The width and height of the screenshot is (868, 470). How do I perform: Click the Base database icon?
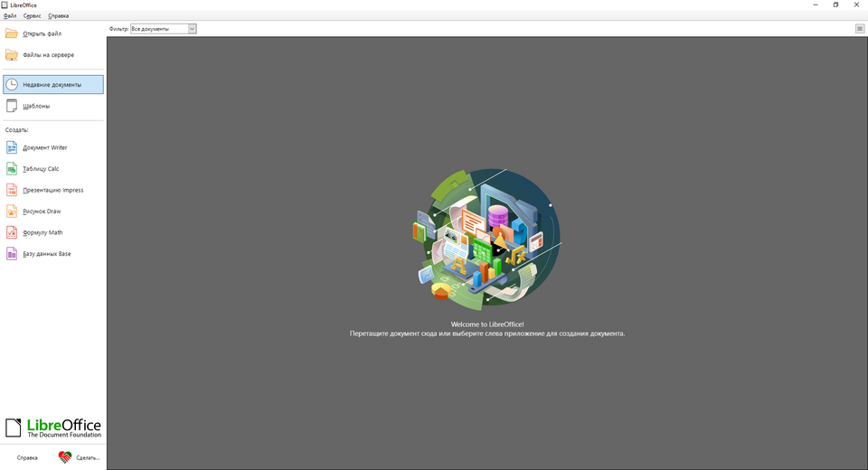[12, 254]
